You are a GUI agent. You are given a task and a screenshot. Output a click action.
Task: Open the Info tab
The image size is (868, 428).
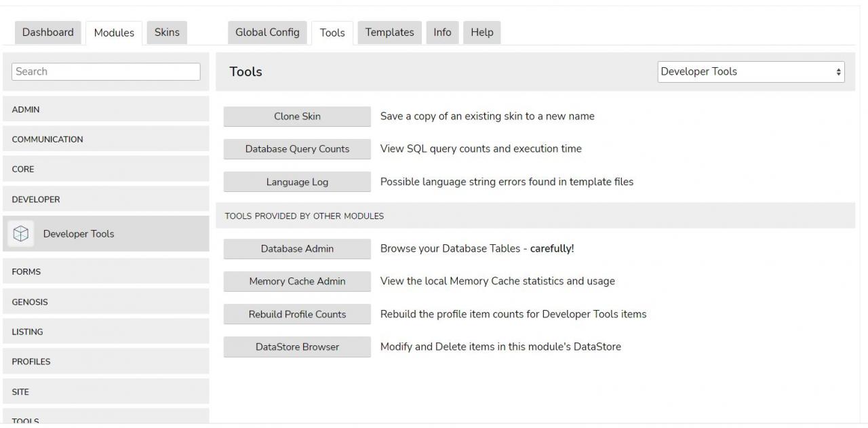tap(442, 33)
